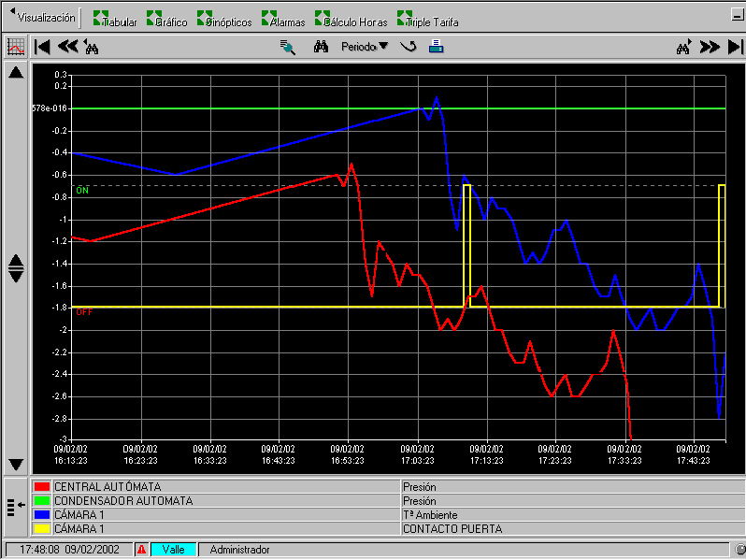This screenshot has height=560, width=746.
Task: Click the red CENTRAL AUTÓMATA color swatch
Action: [41, 487]
